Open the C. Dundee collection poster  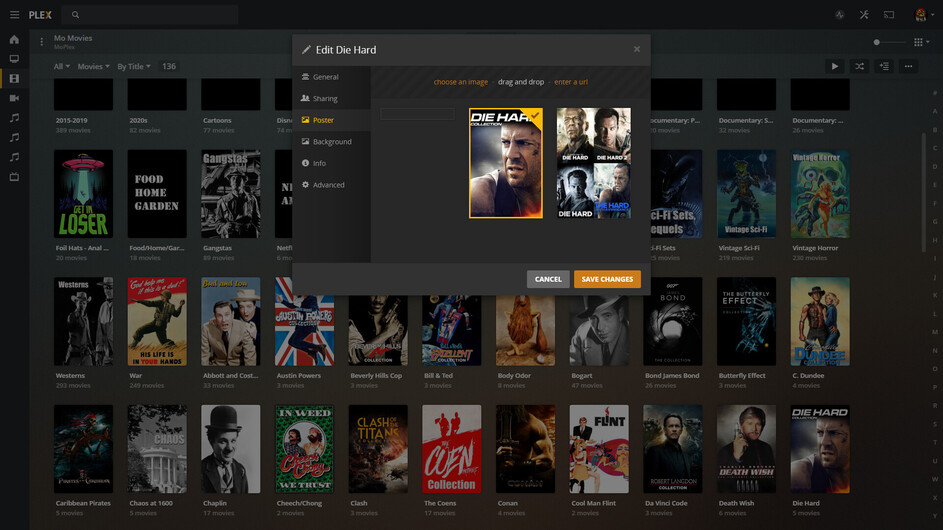point(820,321)
